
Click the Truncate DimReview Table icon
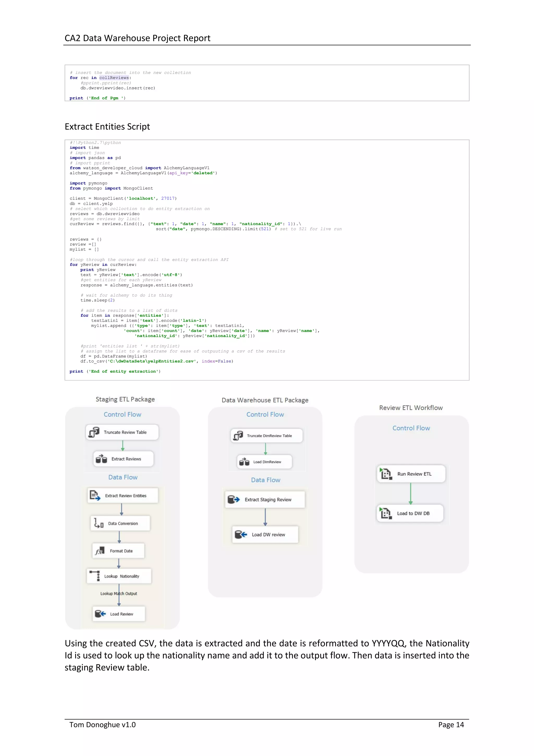click(238, 435)
